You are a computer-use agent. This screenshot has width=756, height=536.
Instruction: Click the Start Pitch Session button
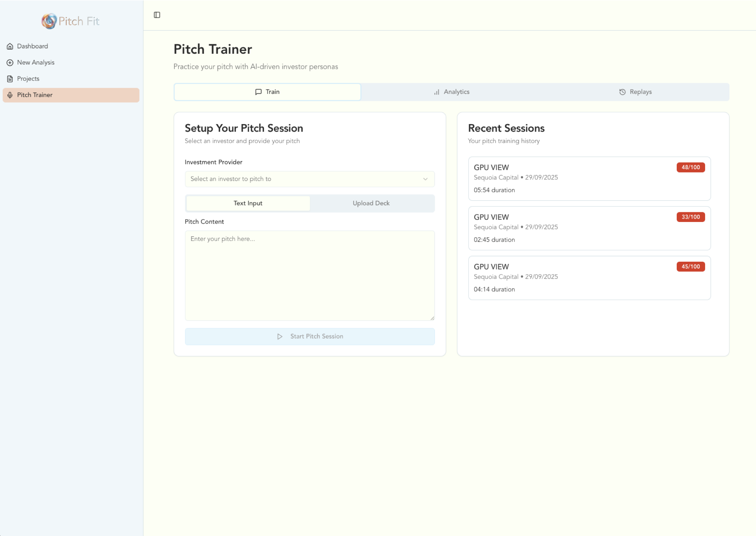coord(309,336)
